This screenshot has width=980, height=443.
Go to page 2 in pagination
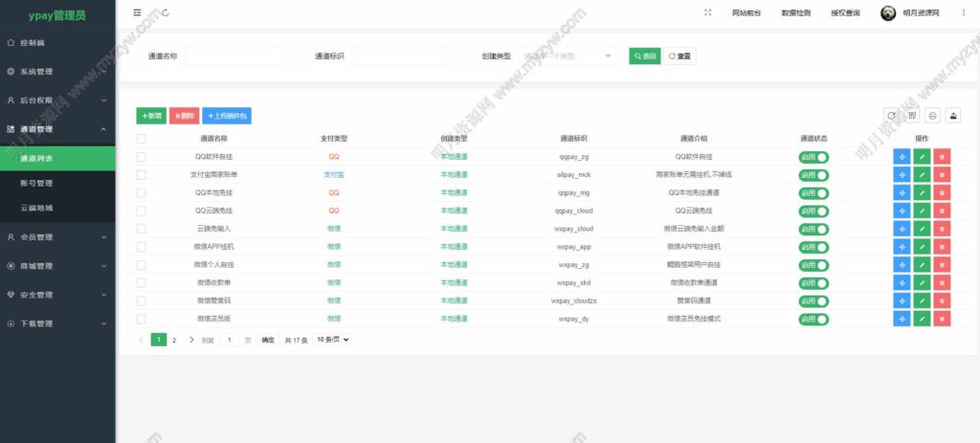point(174,340)
